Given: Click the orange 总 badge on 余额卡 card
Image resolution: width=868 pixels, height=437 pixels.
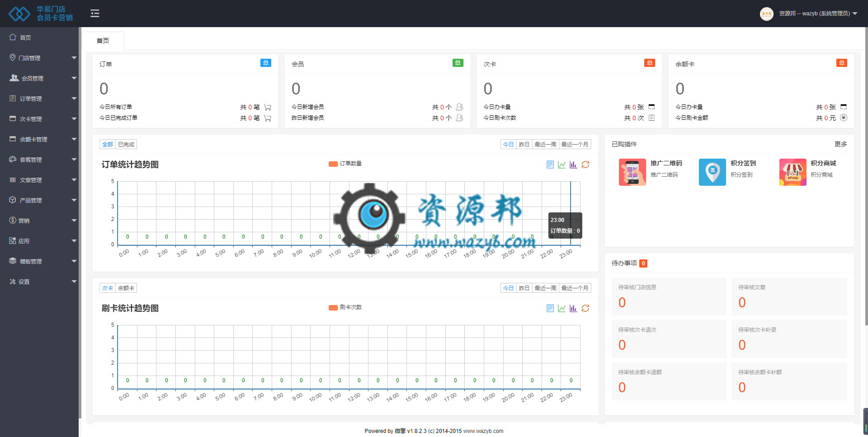Looking at the screenshot, I should (842, 63).
